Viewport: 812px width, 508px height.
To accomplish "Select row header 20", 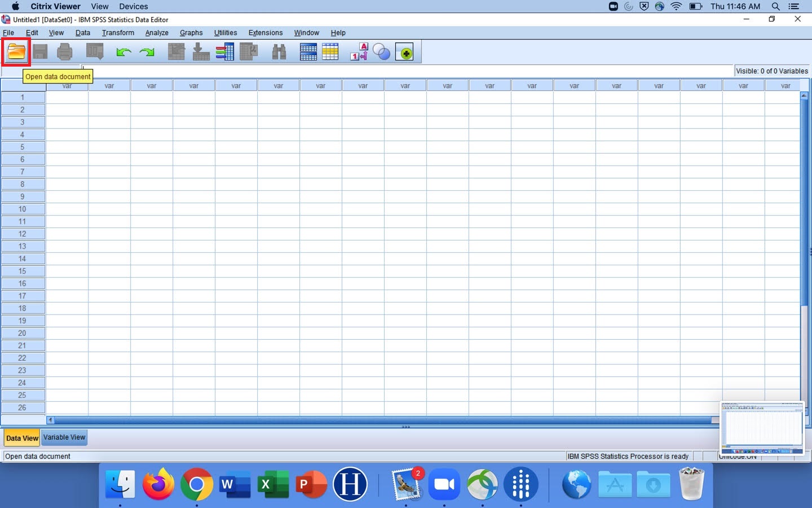I will click(23, 333).
